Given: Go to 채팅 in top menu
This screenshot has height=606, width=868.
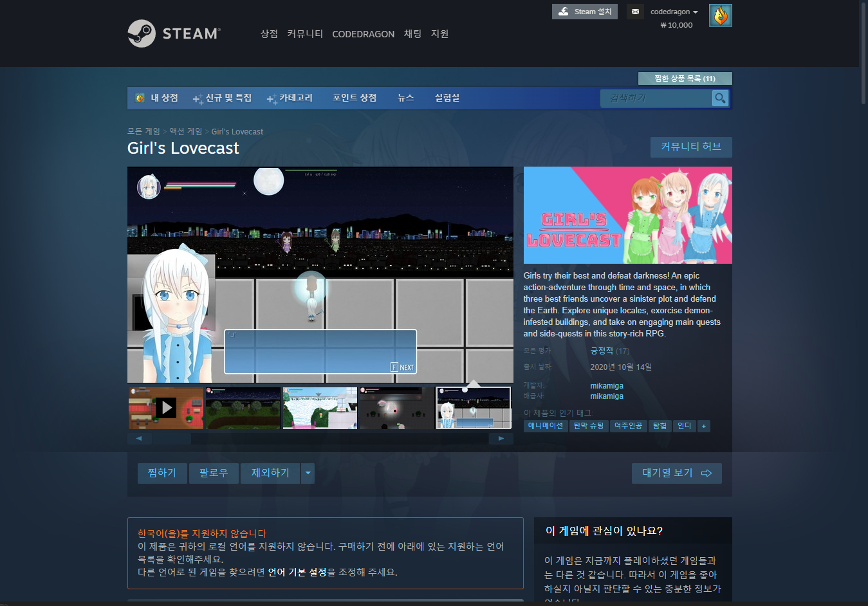Looking at the screenshot, I should click(412, 33).
